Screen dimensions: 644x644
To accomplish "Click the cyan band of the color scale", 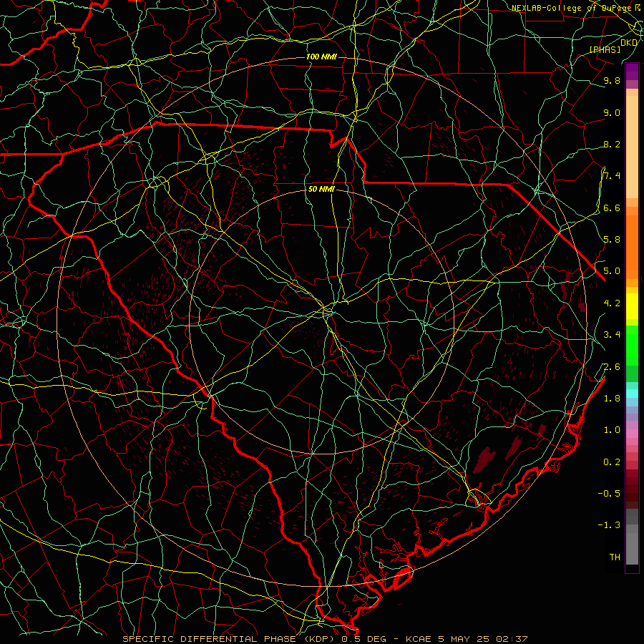I will [x=632, y=394].
